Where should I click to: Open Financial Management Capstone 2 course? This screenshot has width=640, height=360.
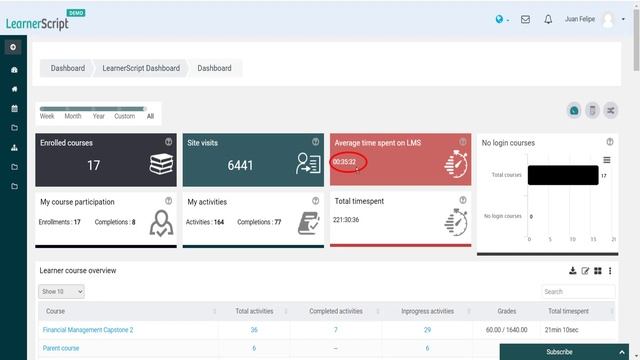88,330
